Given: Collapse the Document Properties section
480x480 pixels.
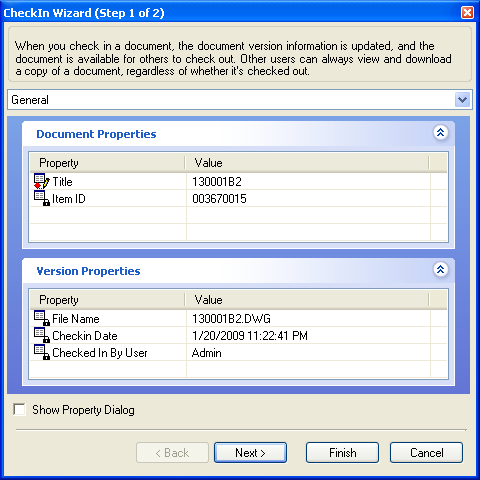Looking at the screenshot, I should pos(440,133).
